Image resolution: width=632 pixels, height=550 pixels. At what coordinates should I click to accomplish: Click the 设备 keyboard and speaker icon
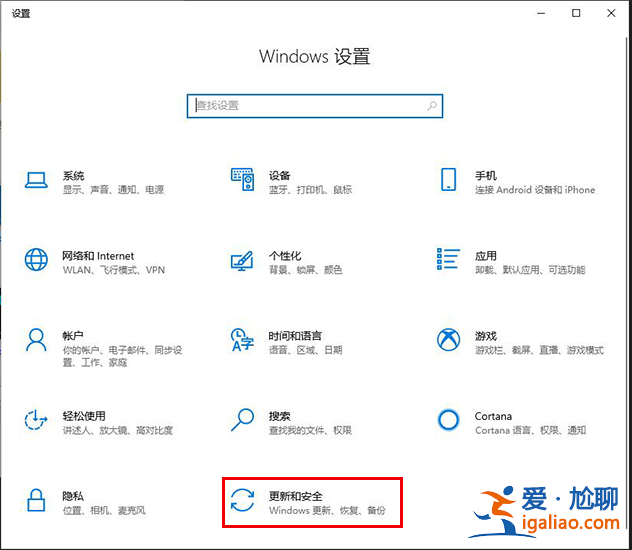242,179
